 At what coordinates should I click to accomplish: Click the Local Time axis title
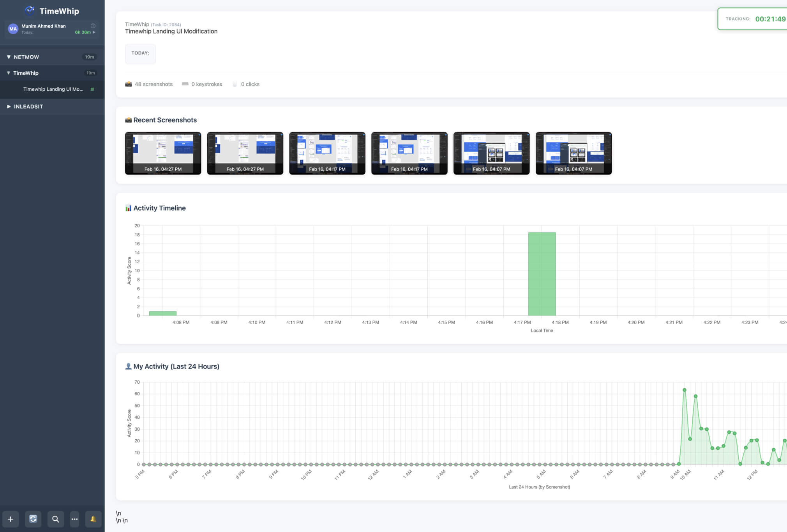tap(542, 331)
